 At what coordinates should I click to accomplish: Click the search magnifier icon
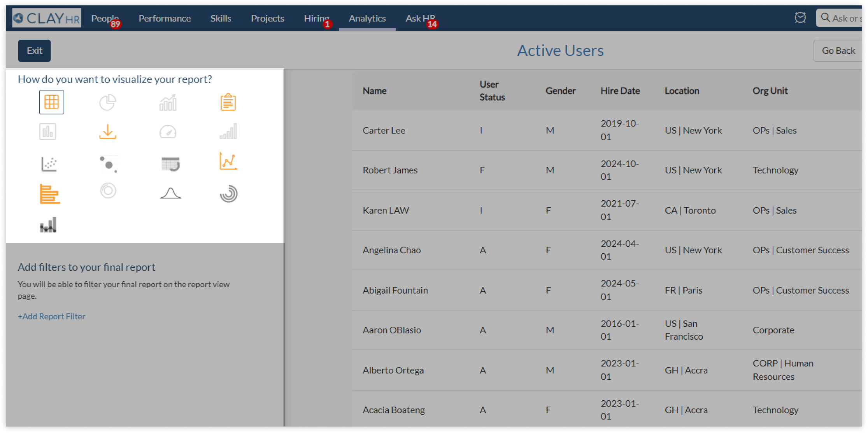825,18
